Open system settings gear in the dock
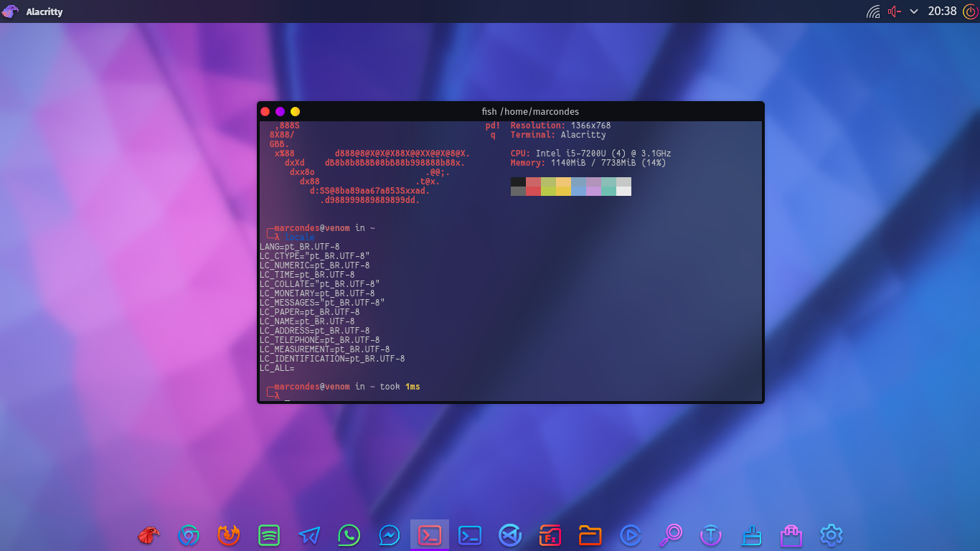 pos(831,534)
